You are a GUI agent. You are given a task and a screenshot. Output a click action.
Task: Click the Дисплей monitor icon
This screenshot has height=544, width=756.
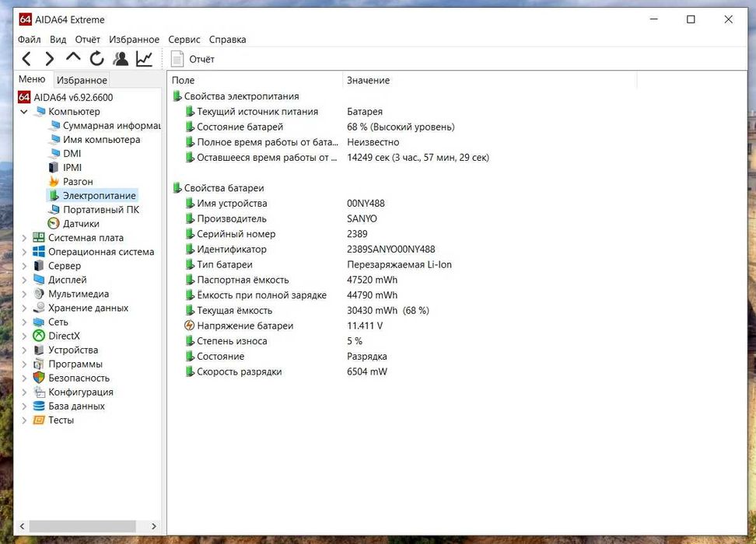[x=39, y=280]
